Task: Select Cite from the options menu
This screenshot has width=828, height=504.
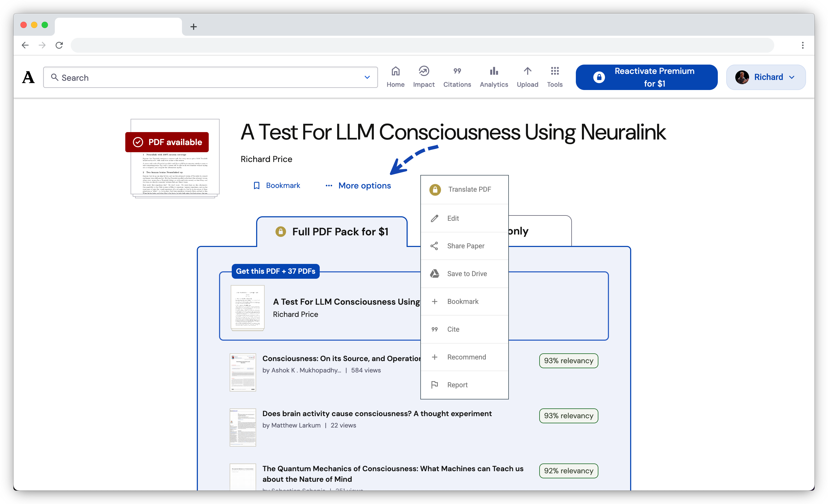Action: [x=464, y=329]
